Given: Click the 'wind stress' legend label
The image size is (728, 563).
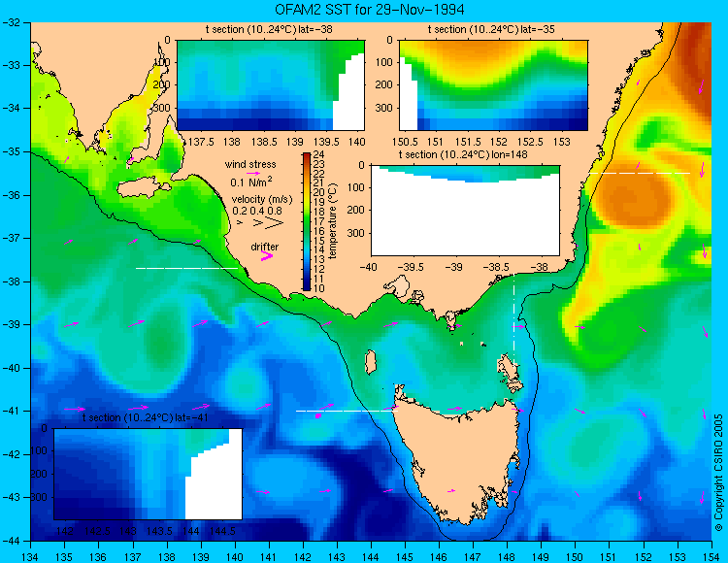Looking at the screenshot, I should [x=250, y=164].
